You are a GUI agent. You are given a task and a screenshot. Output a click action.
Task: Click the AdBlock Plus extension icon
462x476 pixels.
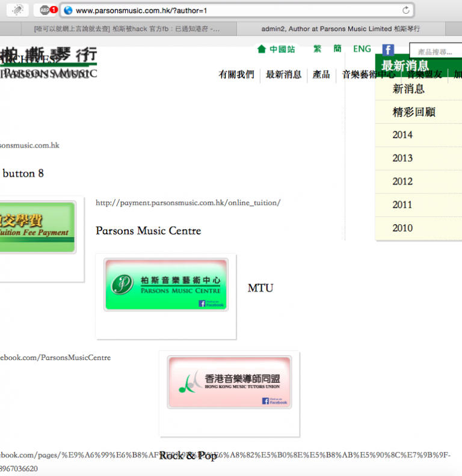[x=45, y=10]
